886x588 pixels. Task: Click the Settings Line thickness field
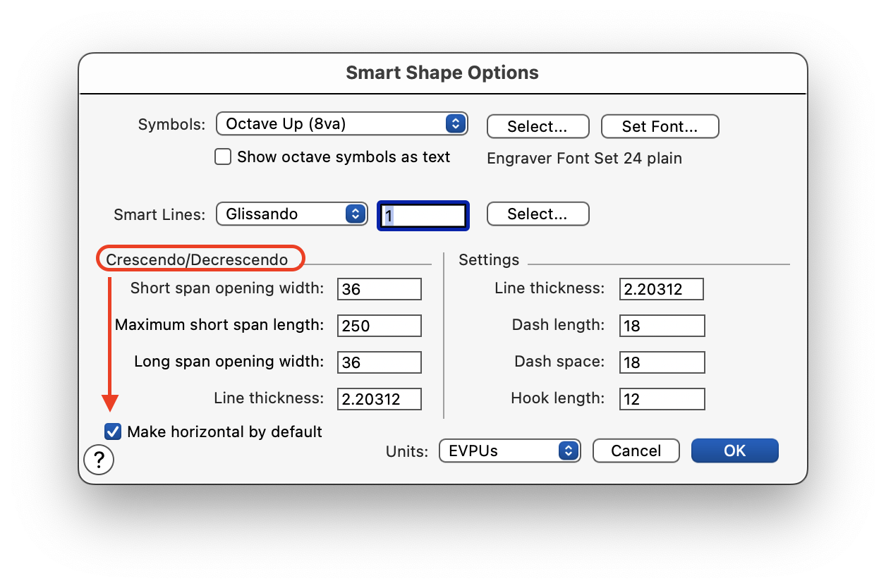662,289
